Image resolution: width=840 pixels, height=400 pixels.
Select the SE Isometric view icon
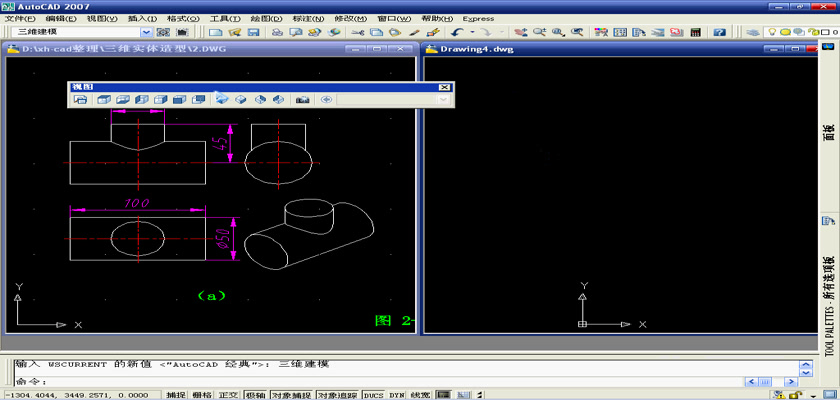click(241, 100)
